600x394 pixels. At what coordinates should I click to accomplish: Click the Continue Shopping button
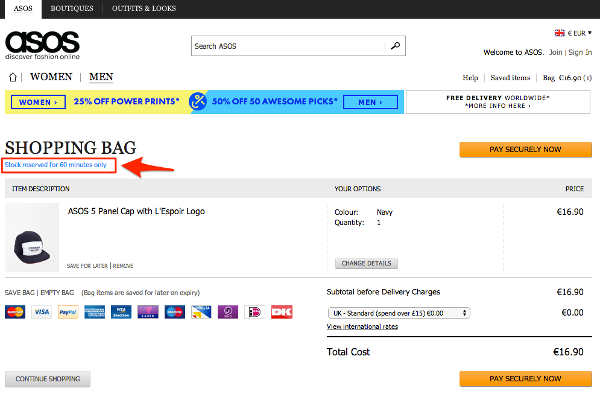48,379
